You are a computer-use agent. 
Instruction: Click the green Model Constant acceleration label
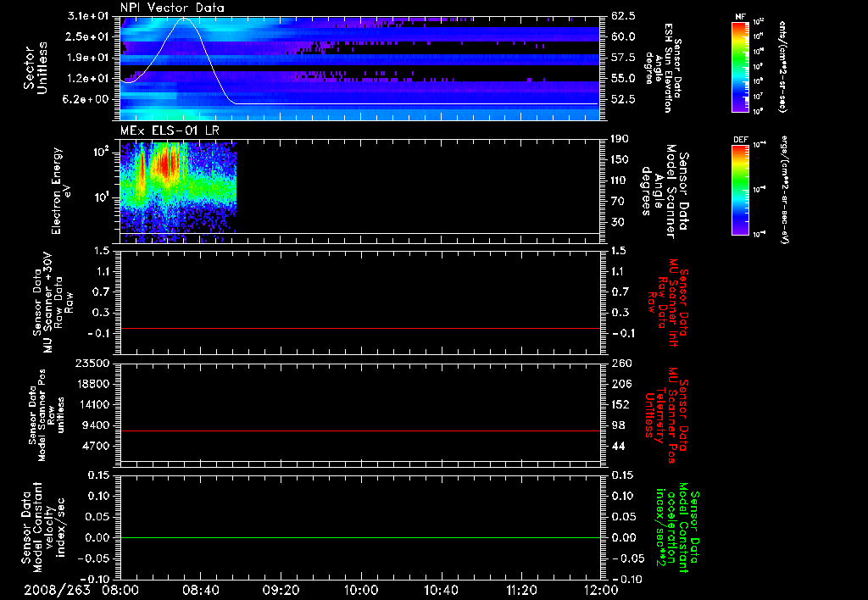pyautogui.click(x=676, y=527)
